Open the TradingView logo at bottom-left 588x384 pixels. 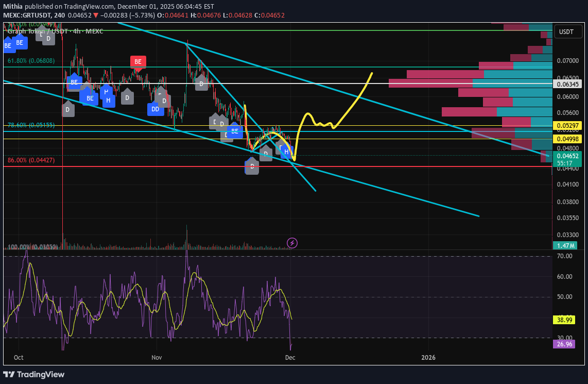tap(34, 374)
